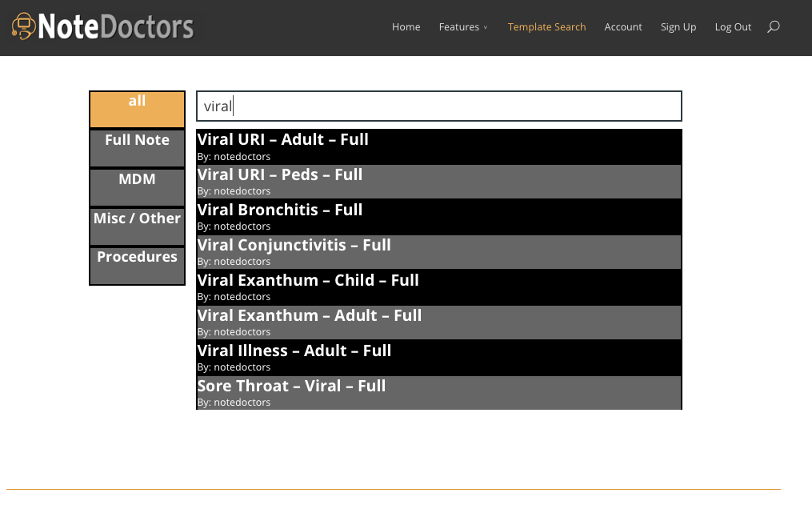Viewport: 812px width, 517px height.
Task: Select the "all" category filter
Action: pyautogui.click(x=138, y=110)
